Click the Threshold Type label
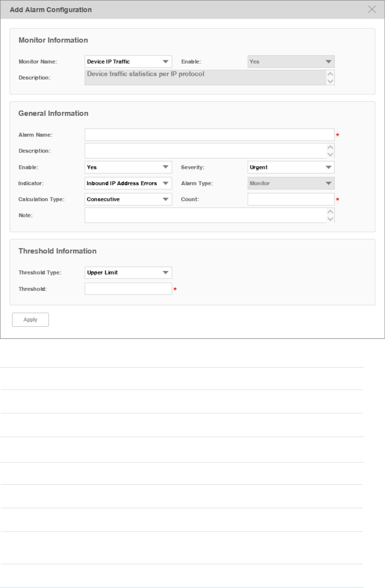385x588 pixels. click(40, 273)
